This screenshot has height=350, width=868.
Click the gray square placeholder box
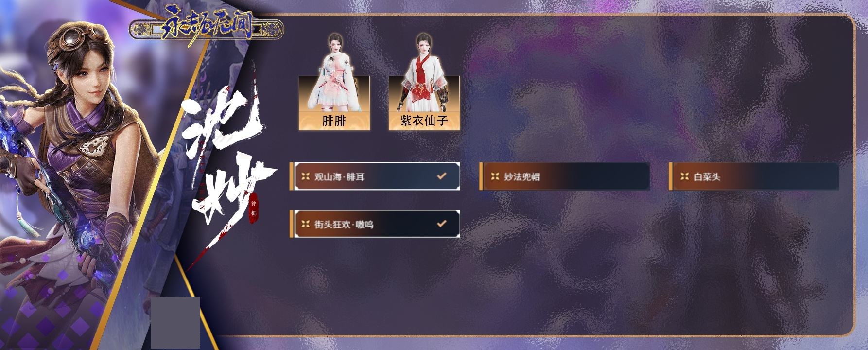point(175,322)
